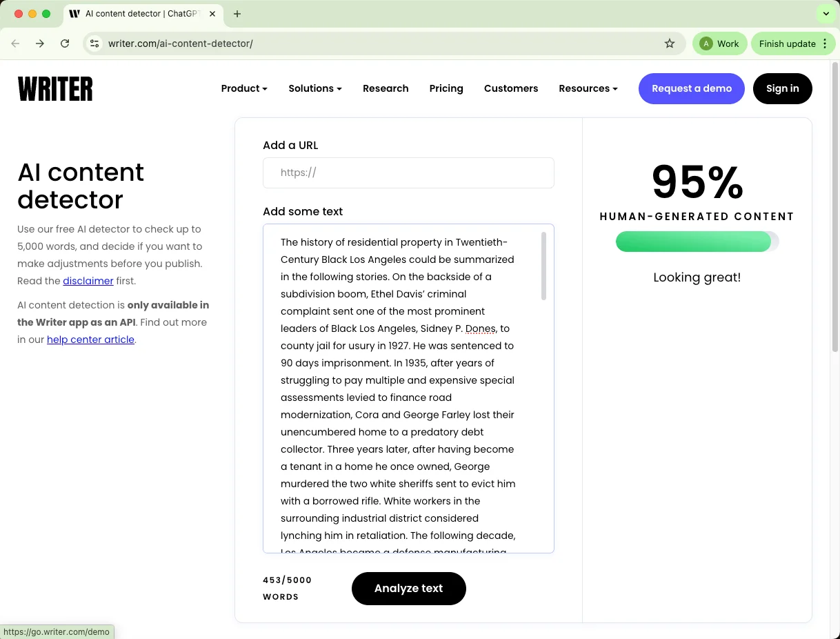
Task: Select the AI content detector browser tab
Action: [142, 14]
